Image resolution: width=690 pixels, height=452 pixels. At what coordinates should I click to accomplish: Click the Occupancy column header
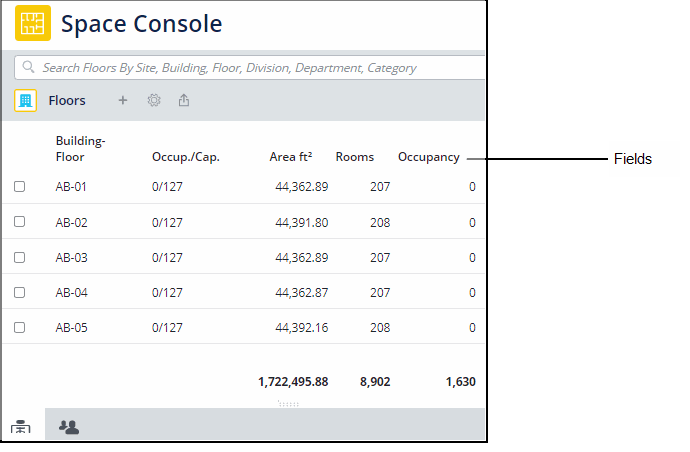[428, 157]
